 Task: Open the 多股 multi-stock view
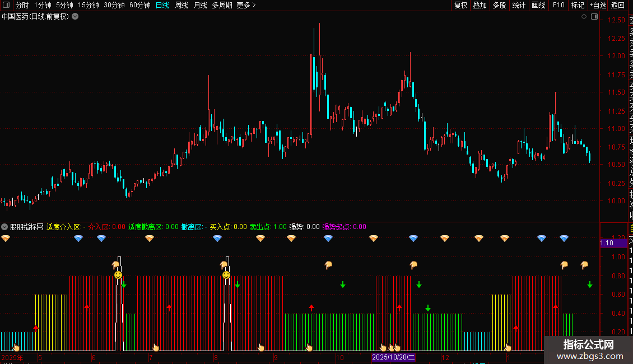499,5
